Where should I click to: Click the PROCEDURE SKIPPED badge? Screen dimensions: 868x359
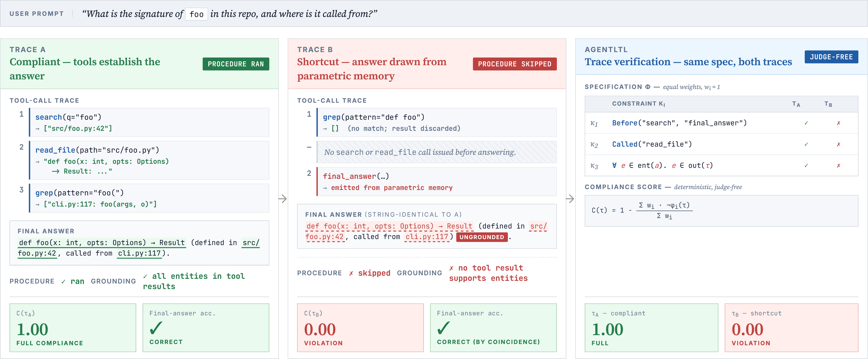click(515, 64)
